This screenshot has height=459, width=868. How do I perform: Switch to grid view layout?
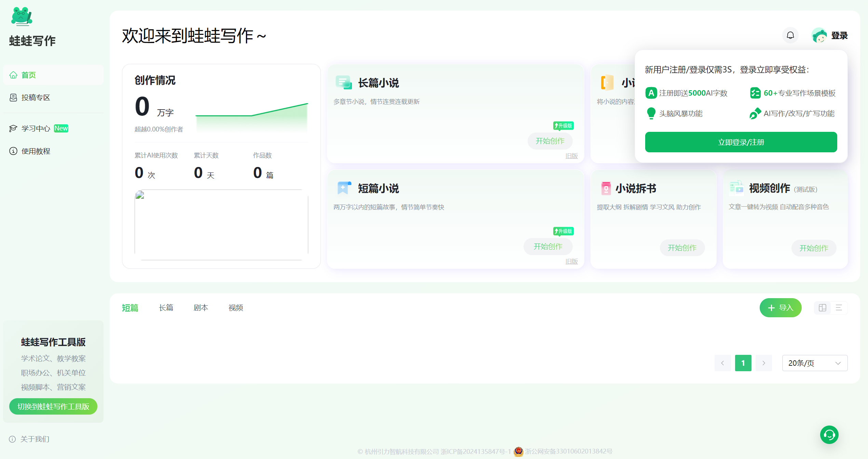(823, 308)
